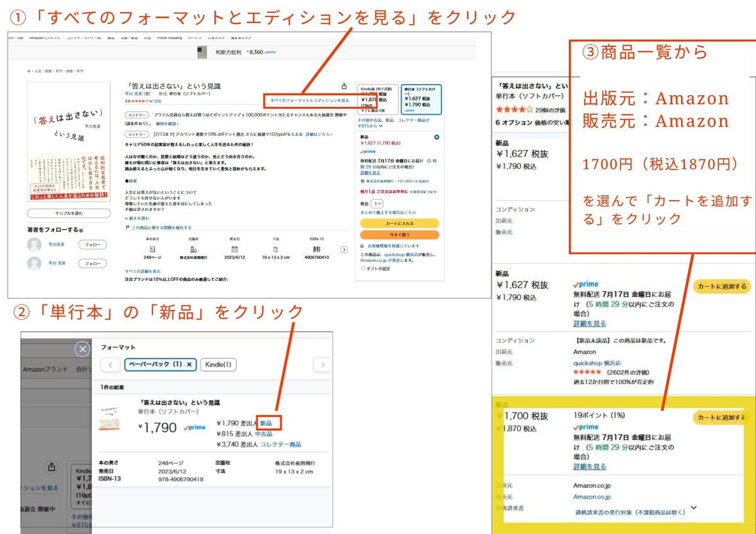Remove the 'ペーパーバック (1)' filter chip
This screenshot has width=756, height=534.
pyautogui.click(x=189, y=365)
